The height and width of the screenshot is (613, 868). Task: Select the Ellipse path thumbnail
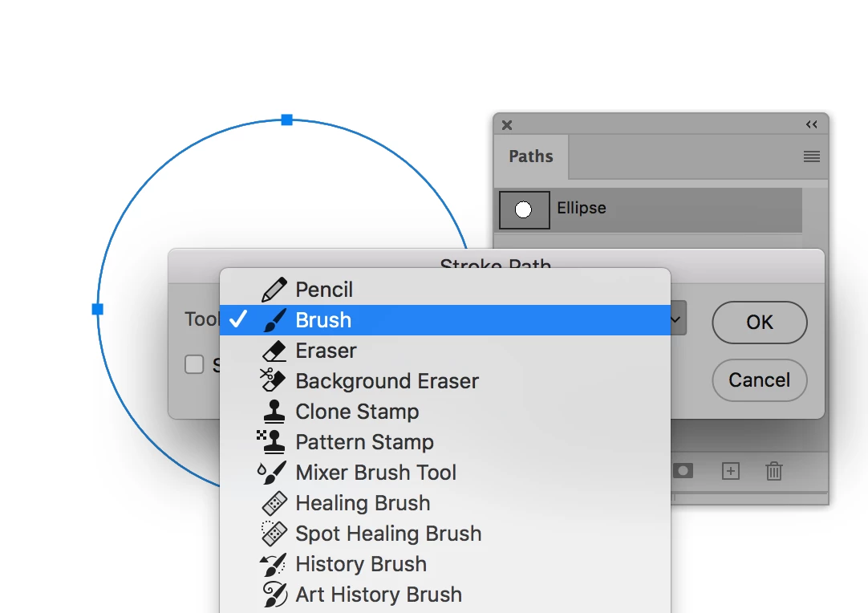(524, 210)
